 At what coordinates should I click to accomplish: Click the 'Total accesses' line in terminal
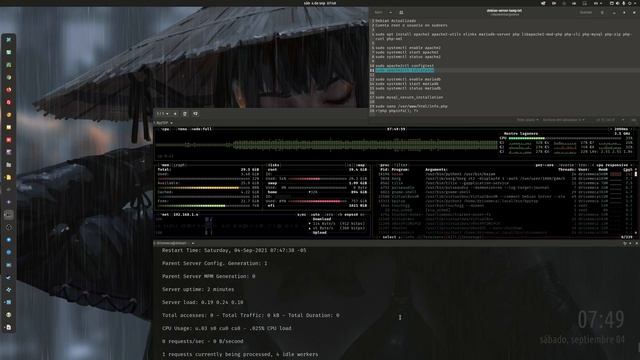coord(251,316)
